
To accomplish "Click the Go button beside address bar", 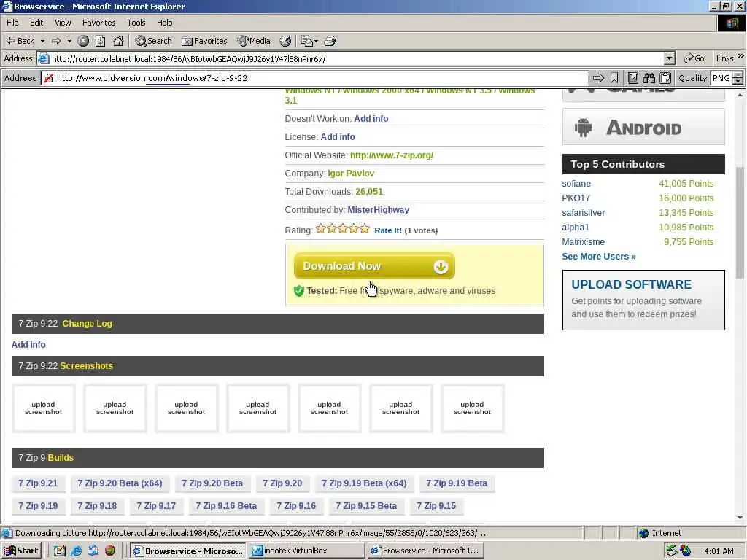I will [694, 58].
